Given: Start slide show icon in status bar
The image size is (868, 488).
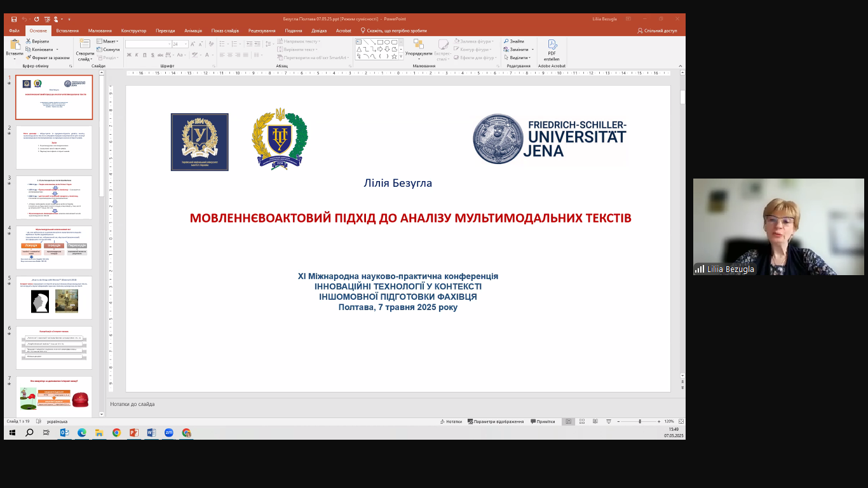Looking at the screenshot, I should click(x=608, y=421).
